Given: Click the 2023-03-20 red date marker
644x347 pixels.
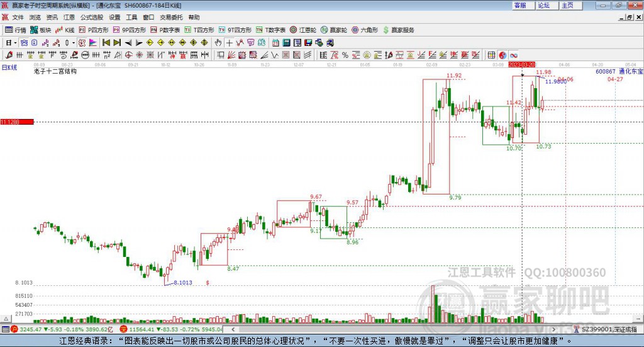Looking at the screenshot, I should 521,64.
